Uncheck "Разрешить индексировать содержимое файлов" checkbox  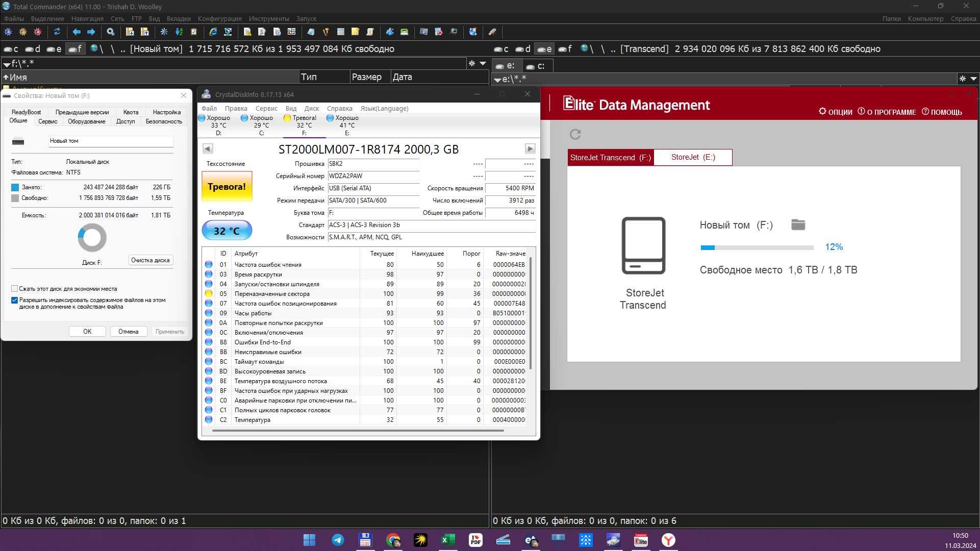tap(15, 300)
